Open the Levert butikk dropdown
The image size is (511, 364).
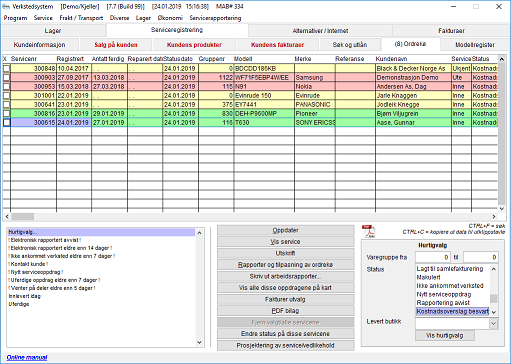(493, 323)
